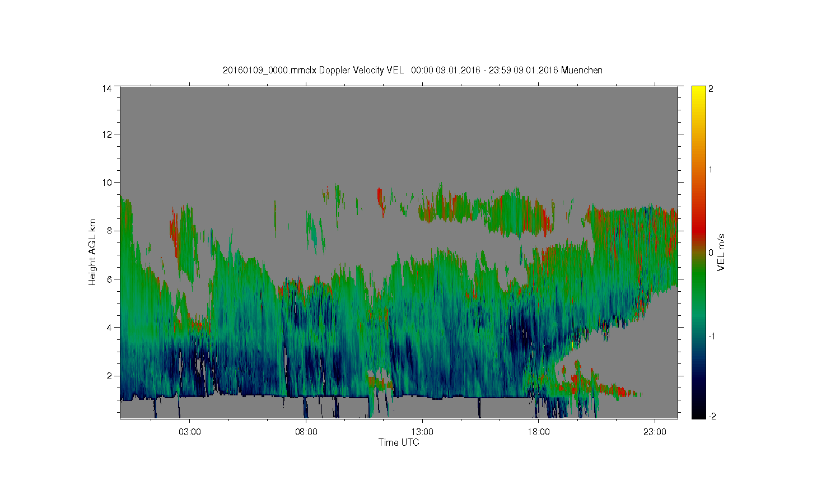This screenshot has height=504, width=840.
Task: Click the '08:00' time tick label
Action: [306, 432]
